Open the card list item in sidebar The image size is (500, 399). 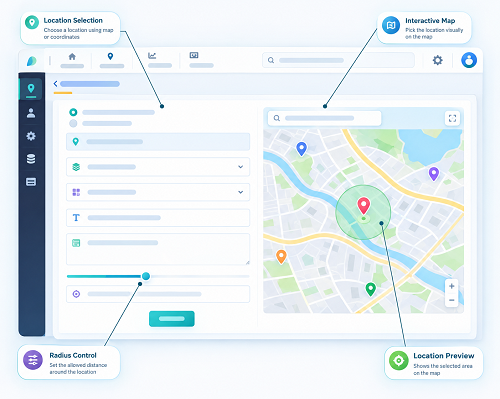31,182
